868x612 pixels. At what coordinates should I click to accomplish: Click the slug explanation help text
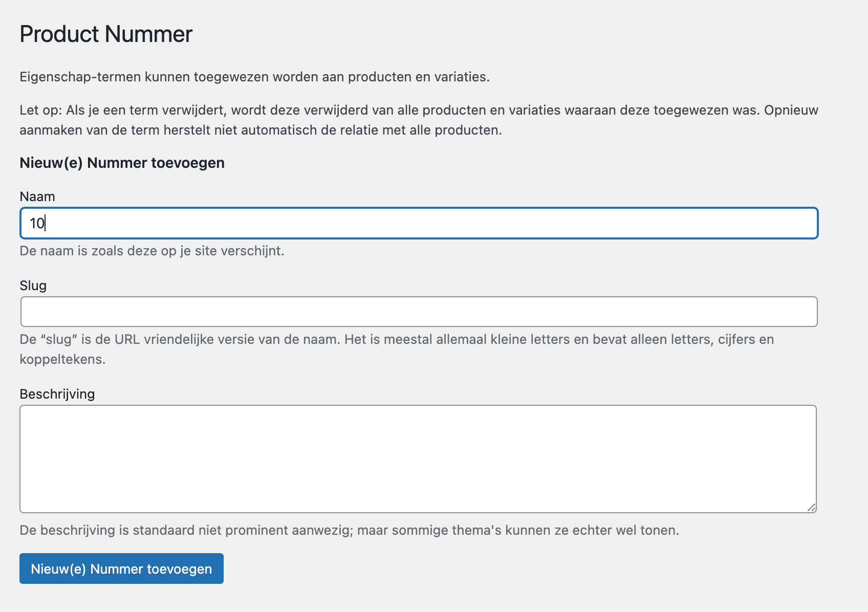point(397,349)
